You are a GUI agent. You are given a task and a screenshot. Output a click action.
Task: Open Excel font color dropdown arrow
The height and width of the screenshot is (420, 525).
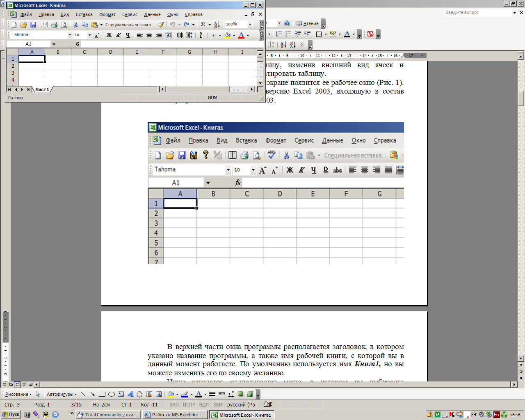point(248,35)
